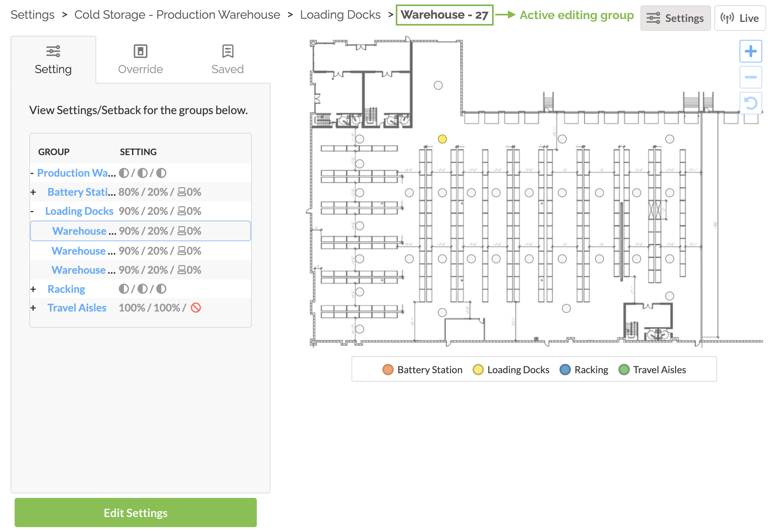
Task: Collapse the Loading Docks group
Action: [x=32, y=211]
